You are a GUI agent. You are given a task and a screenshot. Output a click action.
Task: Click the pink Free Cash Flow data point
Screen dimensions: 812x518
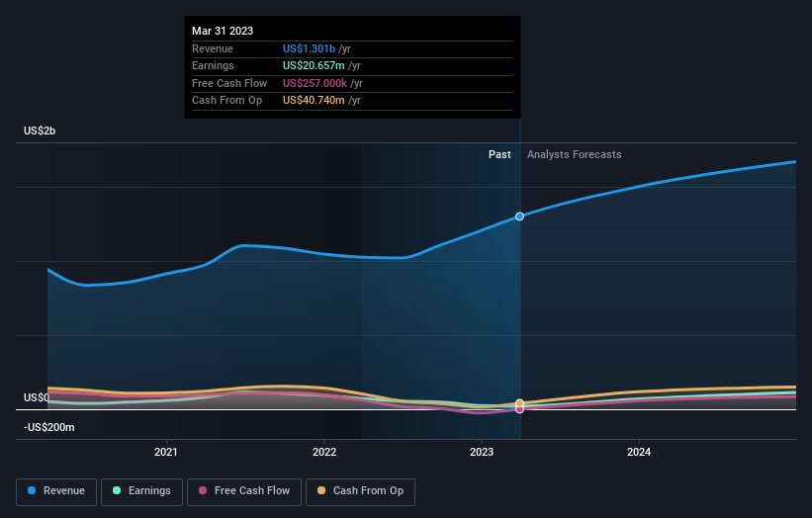[519, 409]
